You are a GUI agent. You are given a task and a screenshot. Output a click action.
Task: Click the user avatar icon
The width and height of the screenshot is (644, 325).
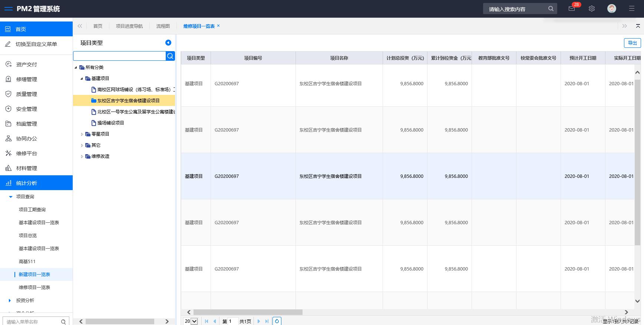click(x=611, y=9)
